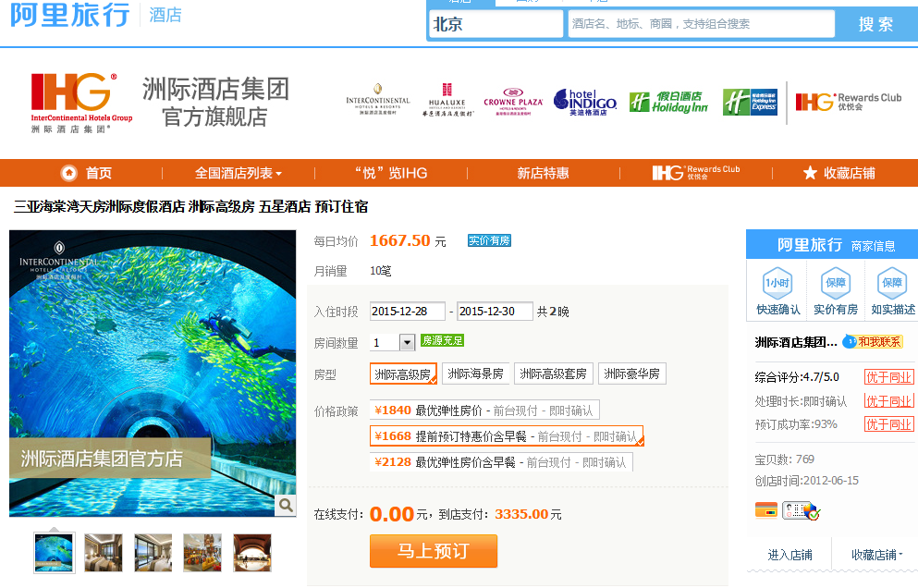This screenshot has width=918, height=588.
Task: Click the credit card payment icon
Action: pos(766,509)
